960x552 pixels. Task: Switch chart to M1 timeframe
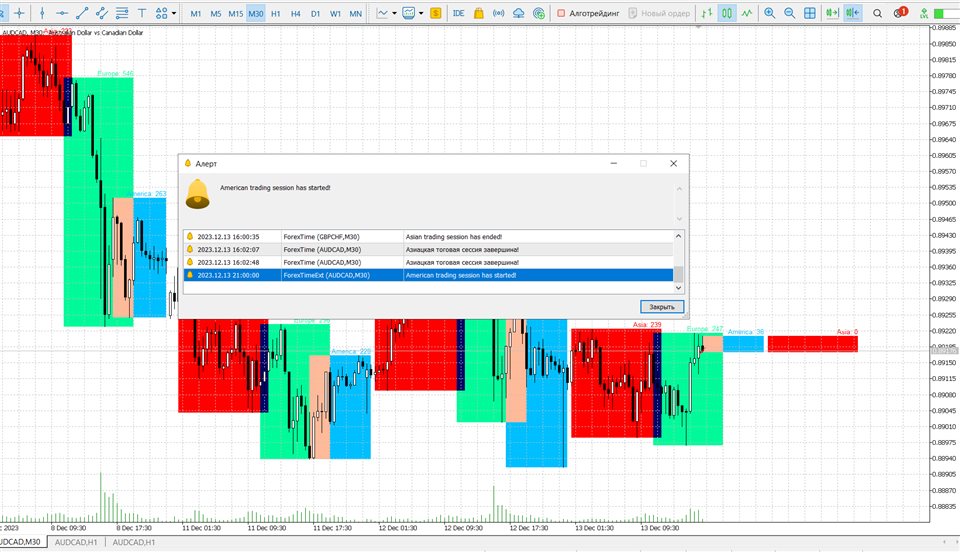[x=195, y=13]
